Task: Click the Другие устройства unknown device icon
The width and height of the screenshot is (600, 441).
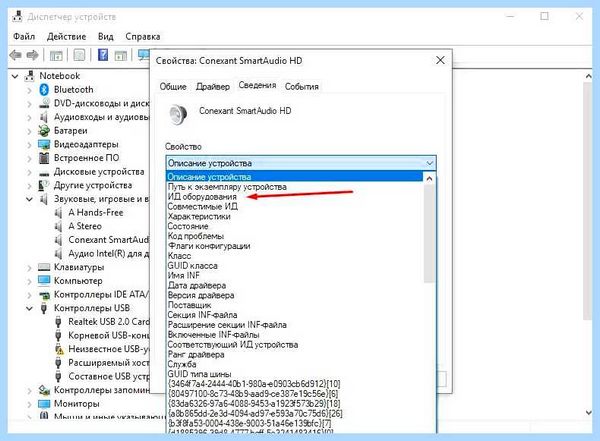Action: [44, 185]
